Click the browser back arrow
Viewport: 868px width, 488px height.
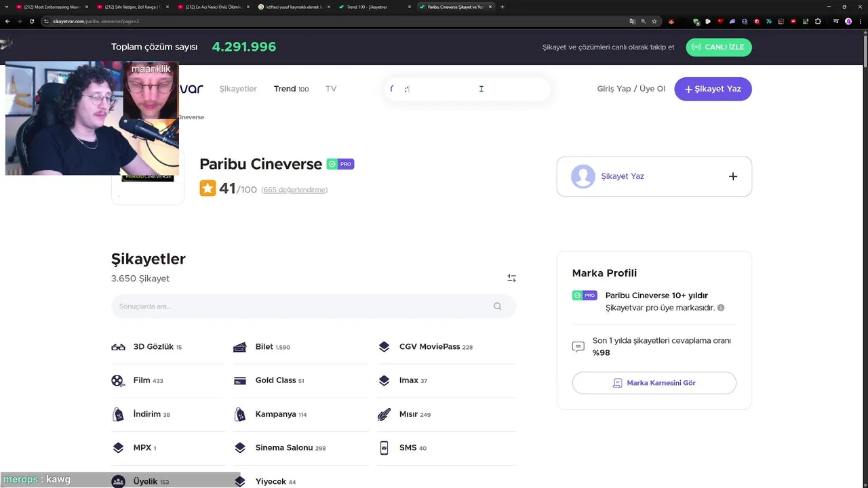point(7,22)
